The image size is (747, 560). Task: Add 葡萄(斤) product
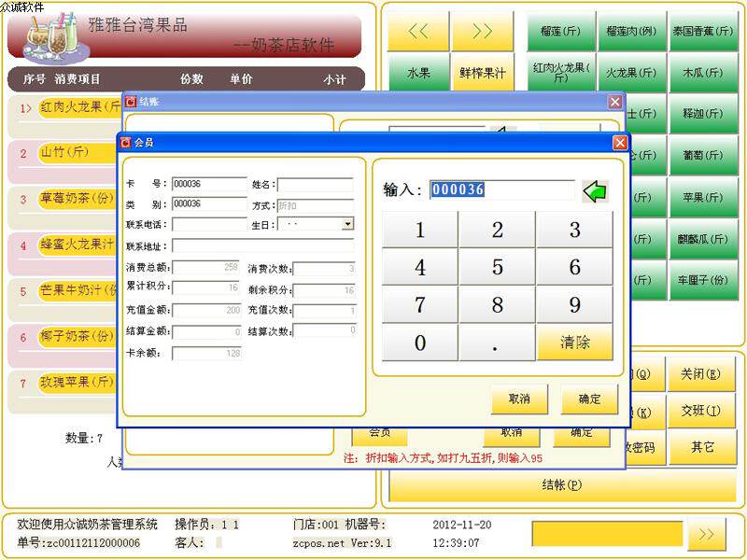(x=703, y=155)
